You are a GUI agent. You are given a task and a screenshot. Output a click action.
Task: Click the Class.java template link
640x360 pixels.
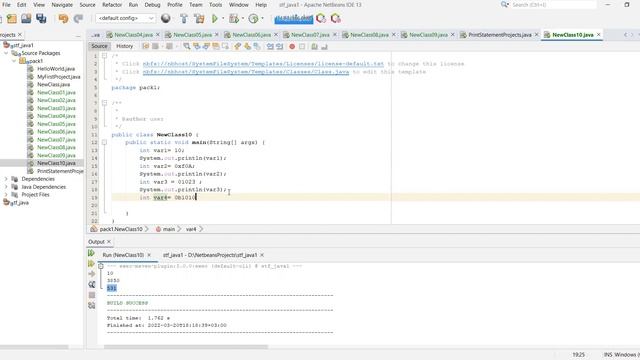[246, 72]
